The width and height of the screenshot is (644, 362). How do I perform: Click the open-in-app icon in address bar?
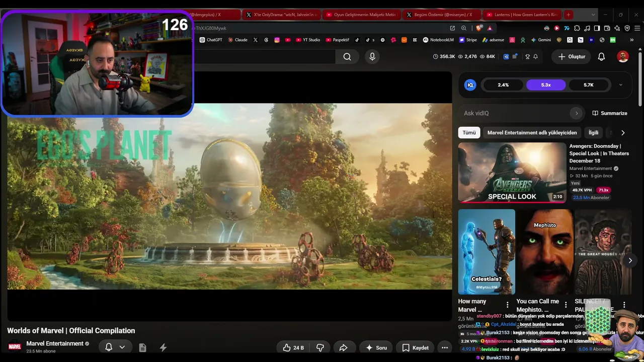(x=452, y=28)
